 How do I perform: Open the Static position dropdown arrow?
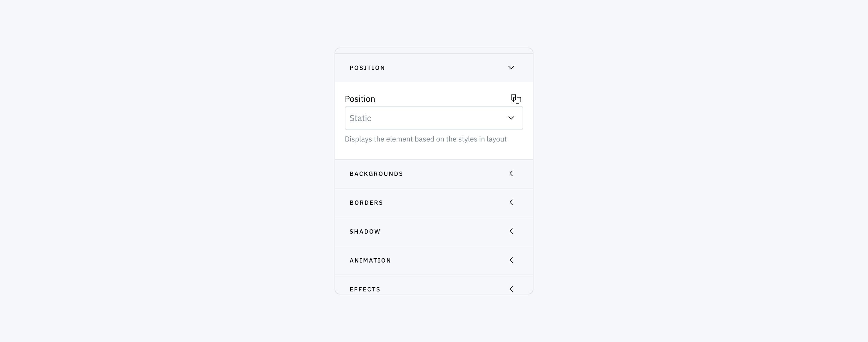pos(511,118)
